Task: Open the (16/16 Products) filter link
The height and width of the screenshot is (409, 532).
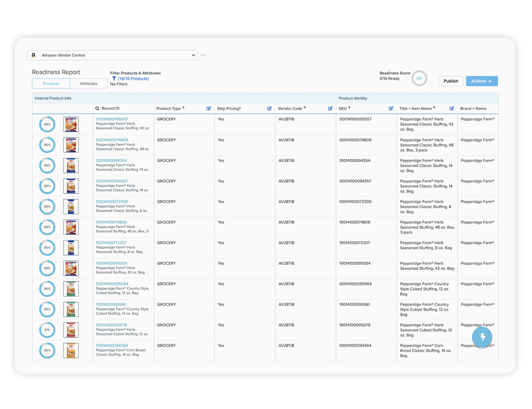Action: [133, 79]
